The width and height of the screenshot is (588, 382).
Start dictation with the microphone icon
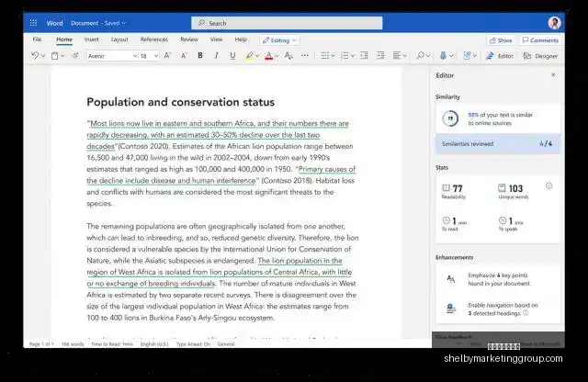443,55
